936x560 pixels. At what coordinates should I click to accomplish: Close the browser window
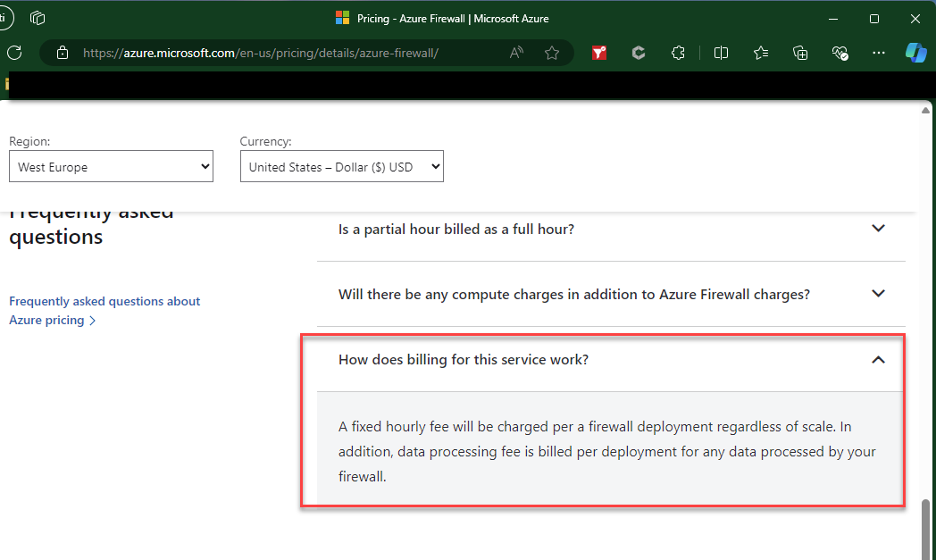(x=915, y=19)
